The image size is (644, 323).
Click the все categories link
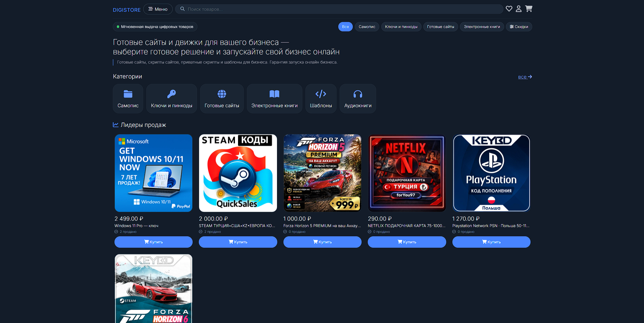pyautogui.click(x=525, y=77)
